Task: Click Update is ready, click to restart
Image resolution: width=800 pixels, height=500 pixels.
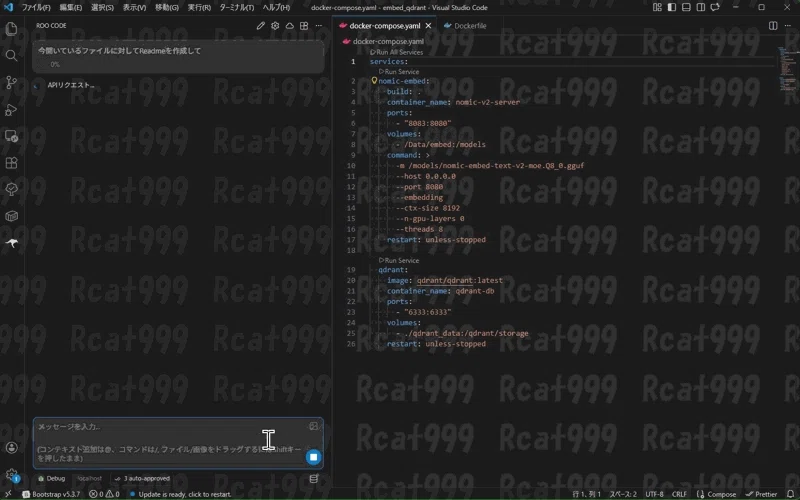Action: point(180,494)
